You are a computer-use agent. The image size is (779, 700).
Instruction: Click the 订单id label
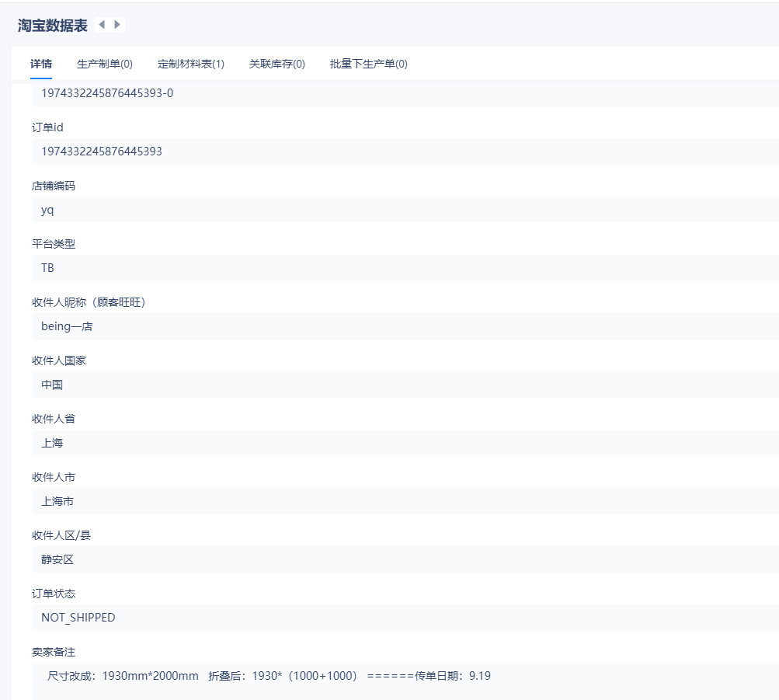click(x=47, y=127)
